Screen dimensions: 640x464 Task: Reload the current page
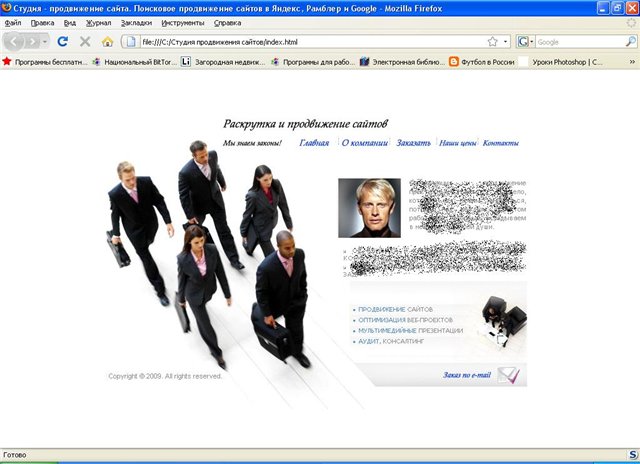62,42
